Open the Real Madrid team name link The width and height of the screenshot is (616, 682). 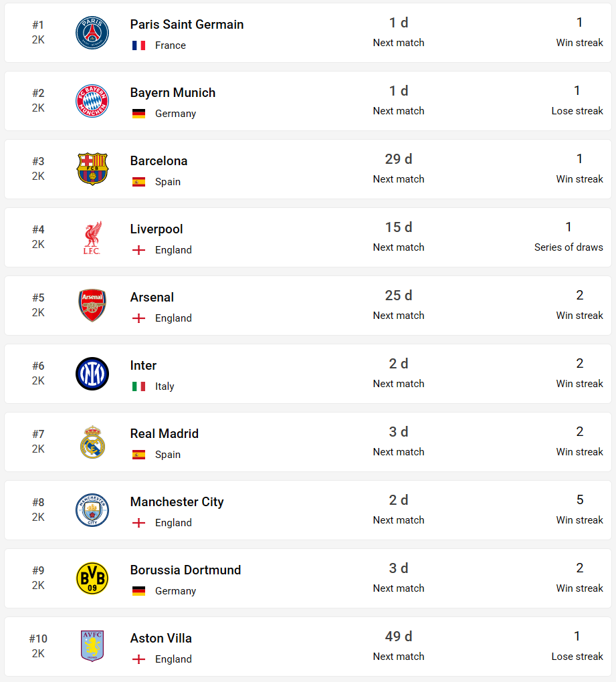pyautogui.click(x=165, y=434)
